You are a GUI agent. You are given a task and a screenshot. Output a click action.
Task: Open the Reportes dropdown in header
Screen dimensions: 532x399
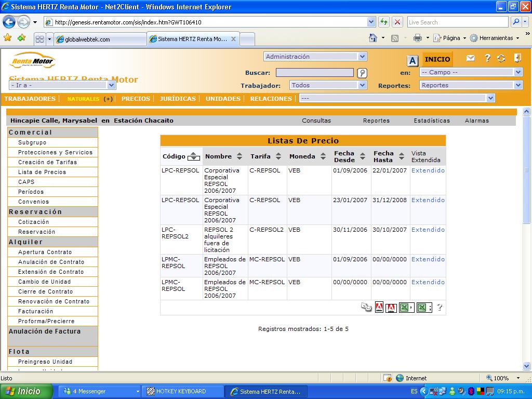(x=471, y=85)
